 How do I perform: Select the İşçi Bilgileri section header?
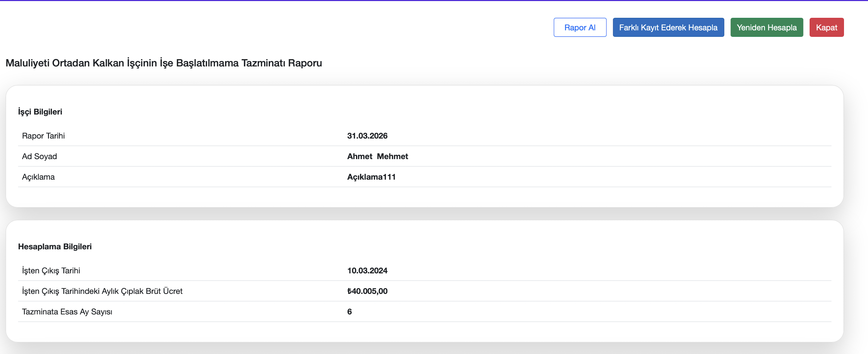pos(40,112)
